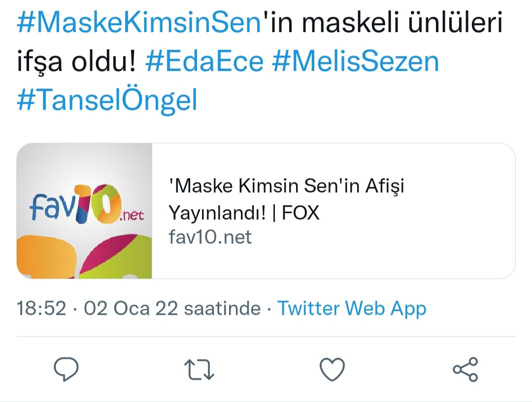
Task: View the #TanselÖngel hashtag
Action: pos(107,100)
